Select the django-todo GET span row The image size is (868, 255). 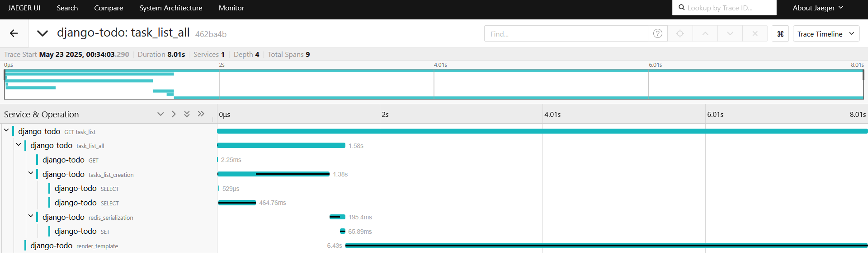[70, 160]
